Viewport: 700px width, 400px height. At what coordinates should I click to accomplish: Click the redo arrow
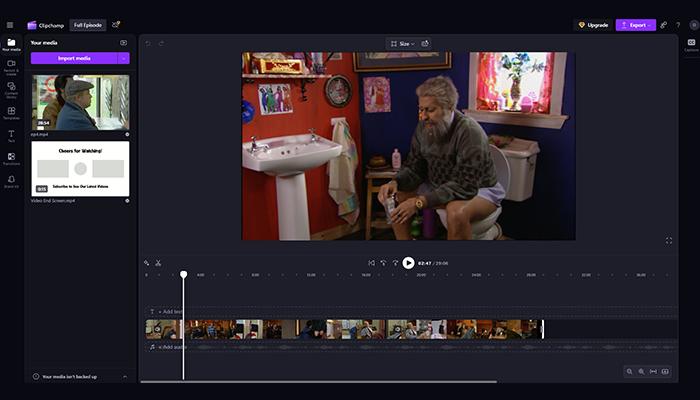coord(162,43)
